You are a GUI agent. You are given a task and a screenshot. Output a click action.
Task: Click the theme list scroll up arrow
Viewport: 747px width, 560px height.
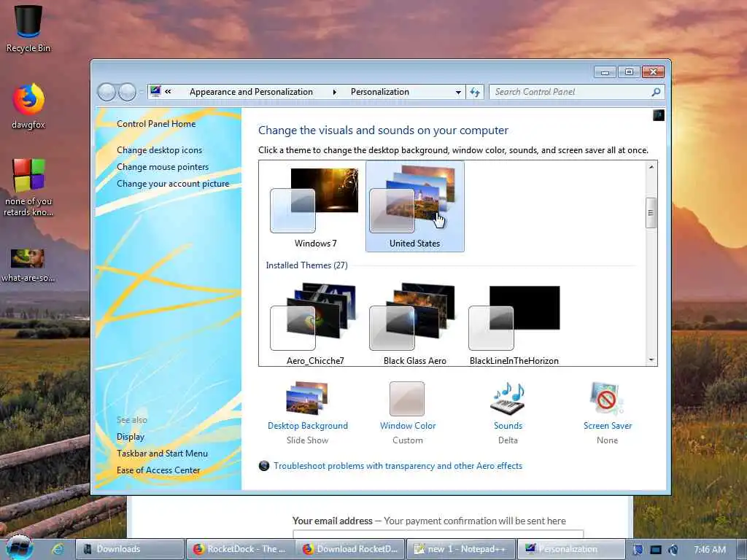point(651,167)
